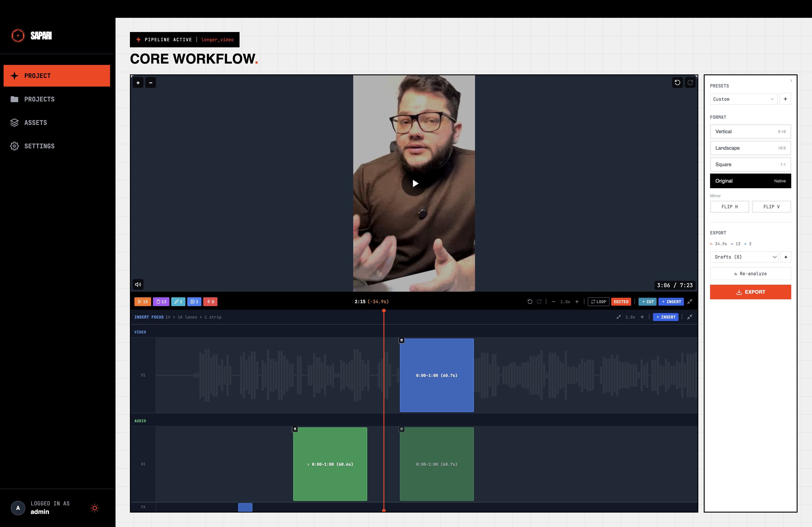Mute the V1 video clip via M badge

click(401, 340)
